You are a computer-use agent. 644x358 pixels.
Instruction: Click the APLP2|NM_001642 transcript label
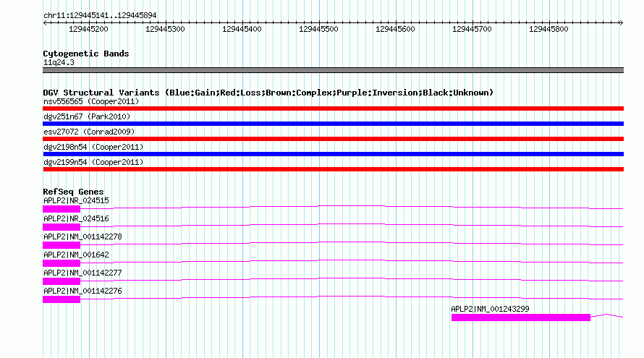(76, 255)
